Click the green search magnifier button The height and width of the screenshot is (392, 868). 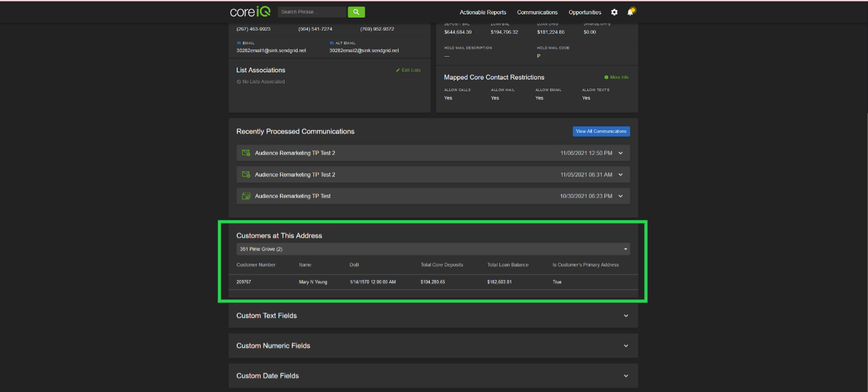tap(356, 12)
